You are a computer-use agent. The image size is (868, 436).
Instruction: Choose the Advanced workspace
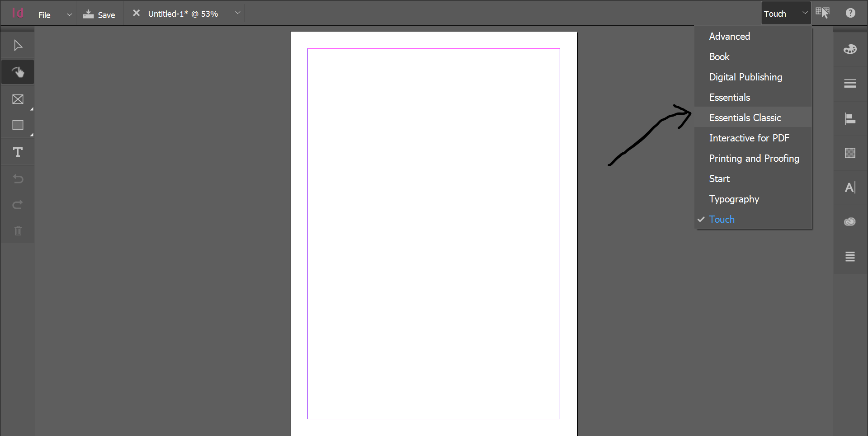(753, 36)
